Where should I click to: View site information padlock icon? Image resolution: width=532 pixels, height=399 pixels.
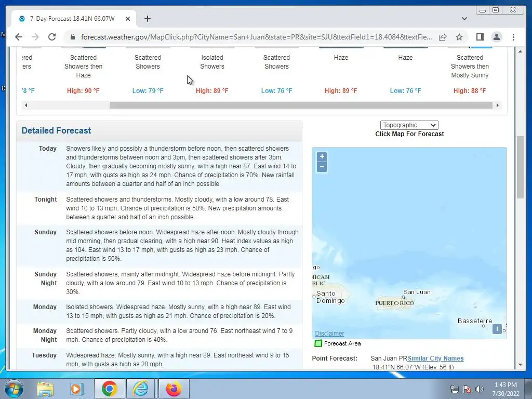[72, 37]
